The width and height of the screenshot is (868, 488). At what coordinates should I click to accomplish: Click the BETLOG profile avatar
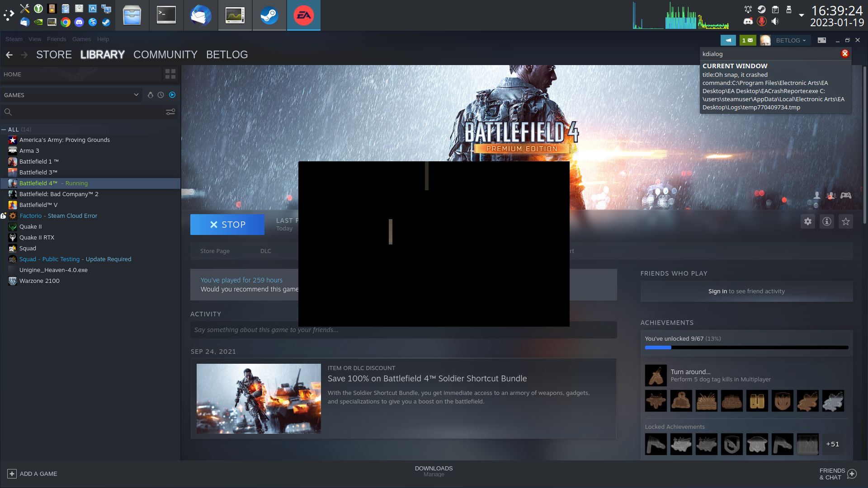pos(765,40)
